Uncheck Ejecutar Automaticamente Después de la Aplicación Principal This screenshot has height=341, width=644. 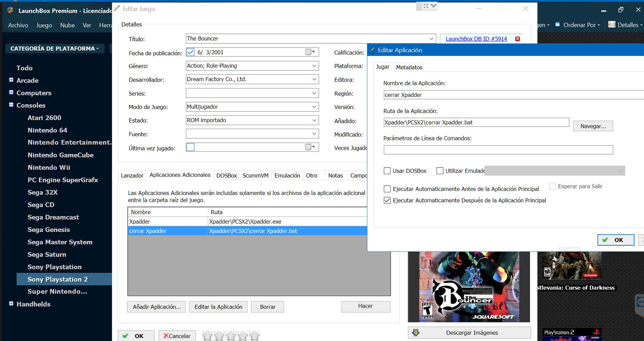click(387, 200)
